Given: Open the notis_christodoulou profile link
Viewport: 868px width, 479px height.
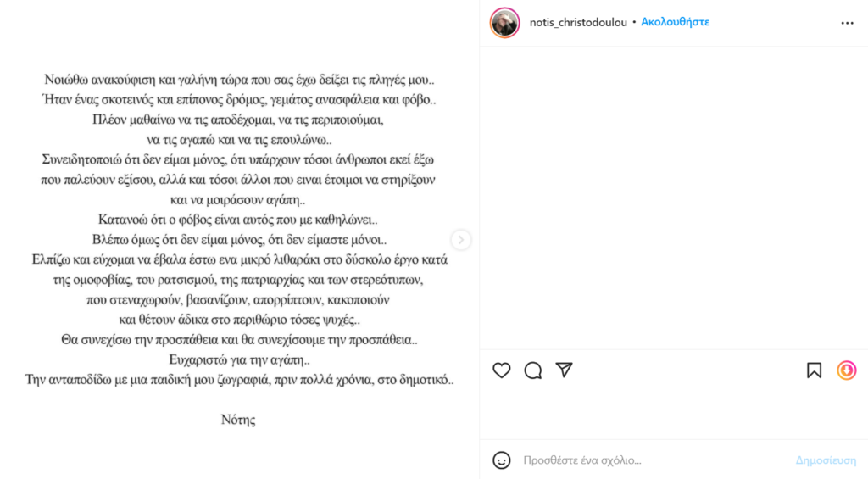Looking at the screenshot, I should click(578, 22).
